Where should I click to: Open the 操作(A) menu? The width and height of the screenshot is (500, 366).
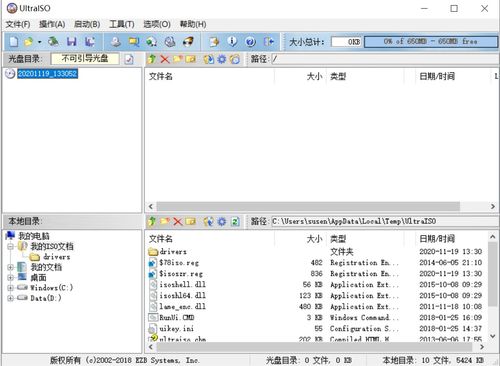click(x=52, y=24)
